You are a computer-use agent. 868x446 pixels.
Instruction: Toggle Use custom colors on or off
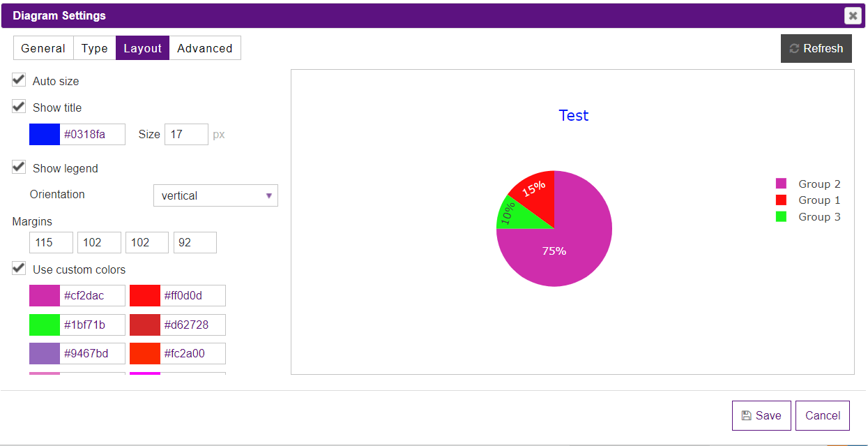18,267
